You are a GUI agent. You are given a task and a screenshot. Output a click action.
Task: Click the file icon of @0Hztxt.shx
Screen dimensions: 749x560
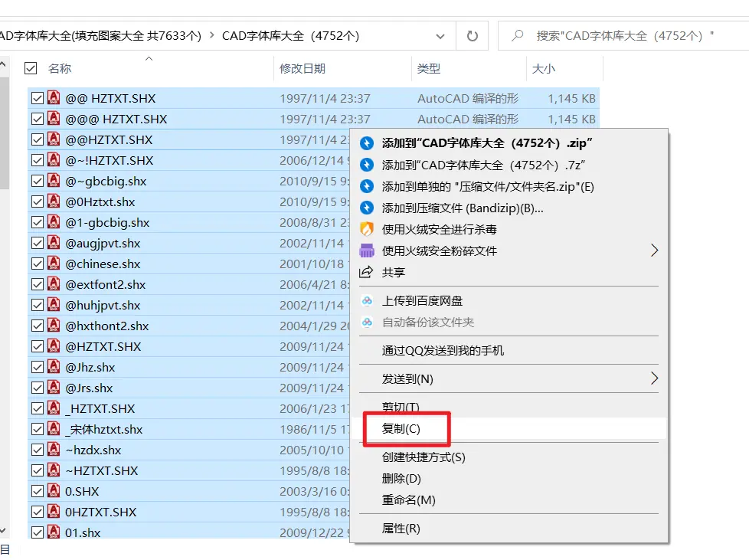coord(54,201)
